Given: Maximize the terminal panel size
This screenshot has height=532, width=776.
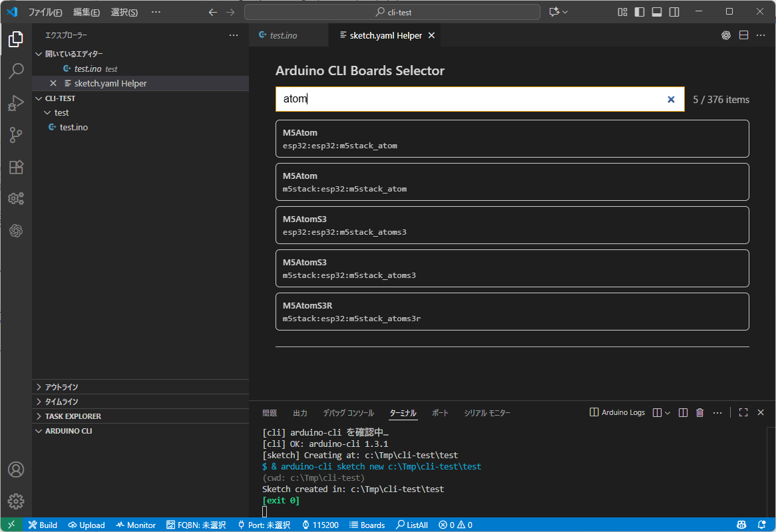Looking at the screenshot, I should coord(743,412).
